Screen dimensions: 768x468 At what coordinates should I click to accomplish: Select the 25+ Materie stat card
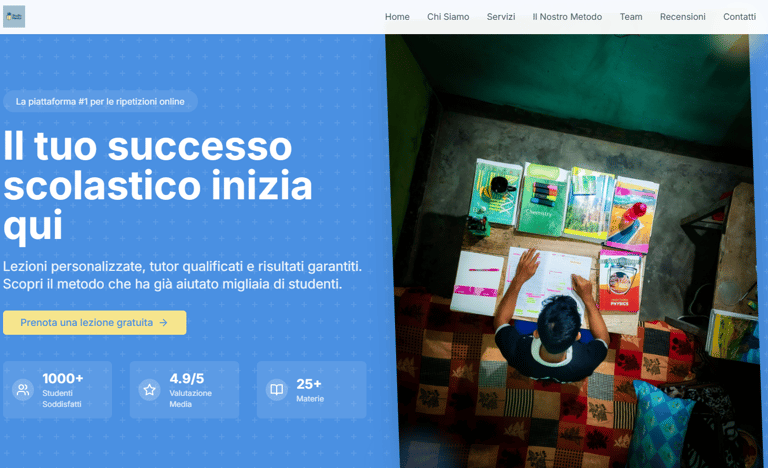coord(311,390)
